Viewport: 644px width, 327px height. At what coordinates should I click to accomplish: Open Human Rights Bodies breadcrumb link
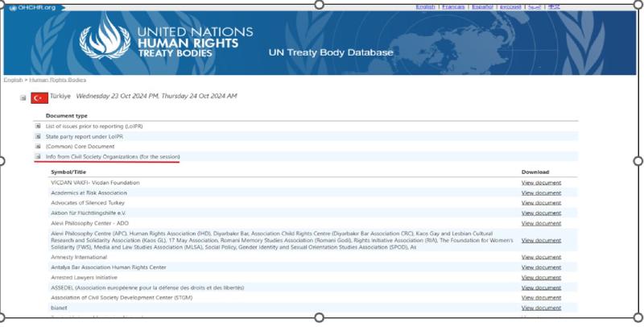(x=57, y=80)
